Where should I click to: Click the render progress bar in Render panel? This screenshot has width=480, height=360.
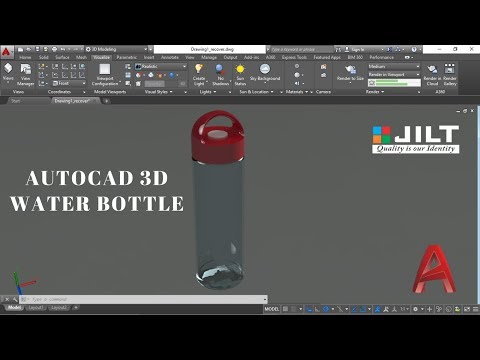(394, 83)
